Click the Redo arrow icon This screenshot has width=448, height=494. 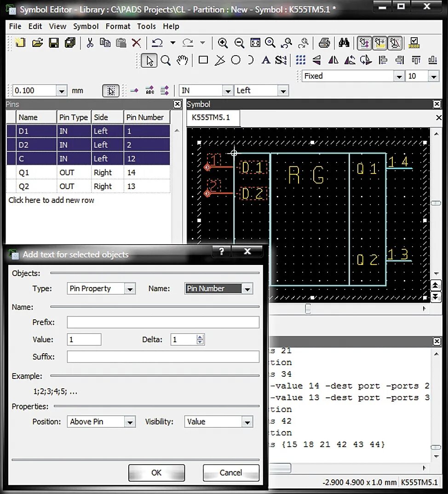[188, 42]
